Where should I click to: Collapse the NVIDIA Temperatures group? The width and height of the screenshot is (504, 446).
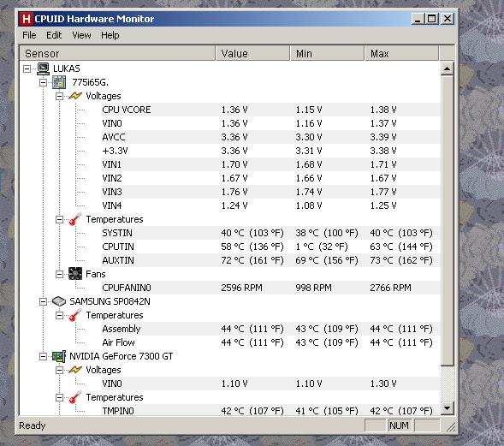[59, 397]
